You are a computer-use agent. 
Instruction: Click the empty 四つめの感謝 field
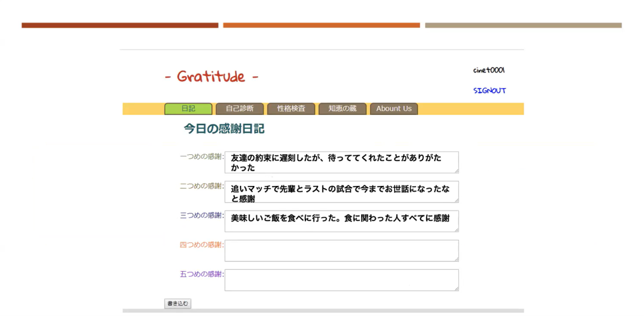342,250
